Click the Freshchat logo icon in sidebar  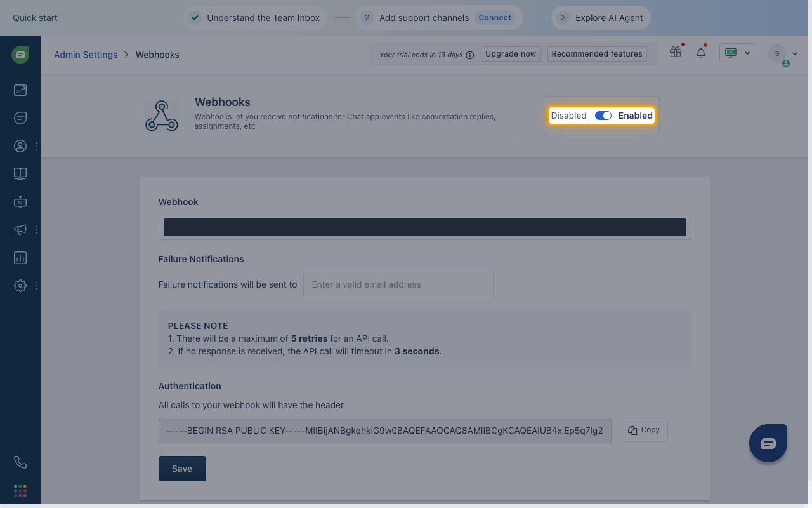(20, 55)
